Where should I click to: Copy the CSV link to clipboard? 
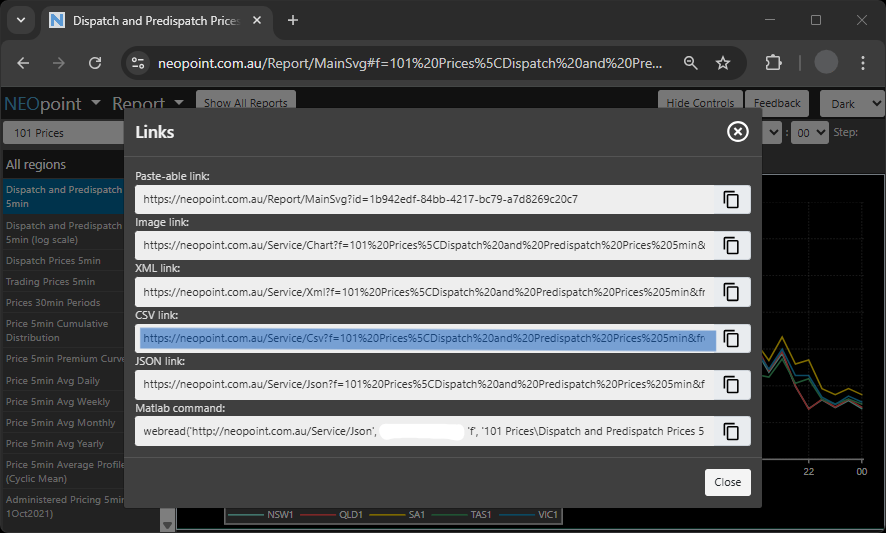click(731, 339)
